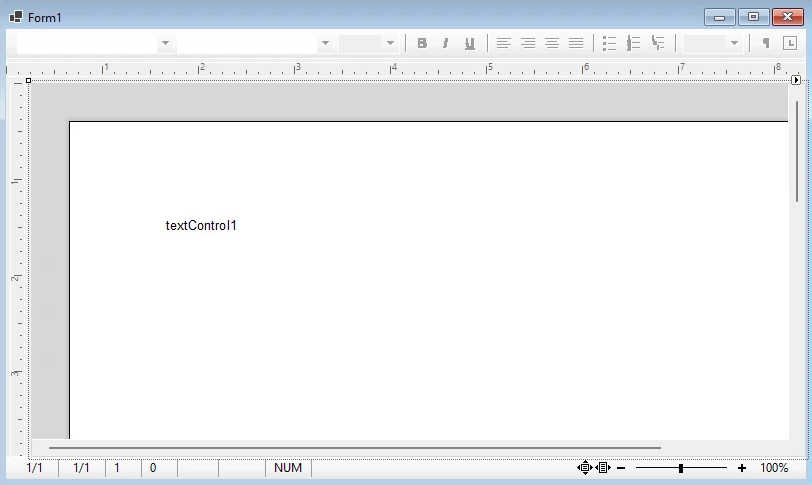Screen dimensions: 812x485
Task: Apply a bulleted list
Action: click(x=610, y=43)
